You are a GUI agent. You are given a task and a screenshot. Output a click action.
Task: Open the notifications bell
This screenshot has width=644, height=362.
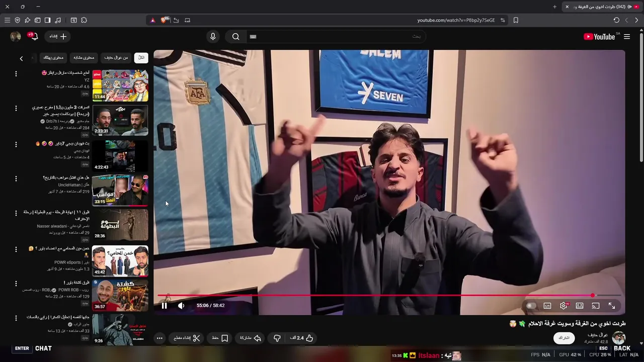pyautogui.click(x=33, y=36)
